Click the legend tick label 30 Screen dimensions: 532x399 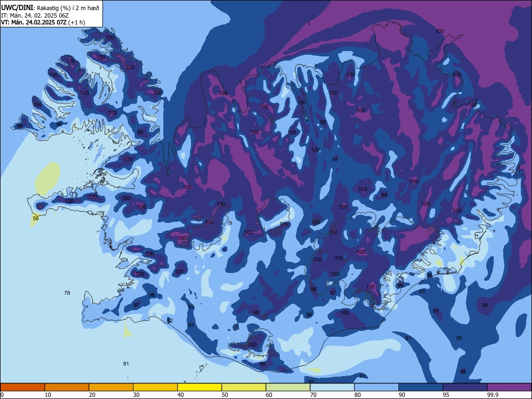click(136, 395)
